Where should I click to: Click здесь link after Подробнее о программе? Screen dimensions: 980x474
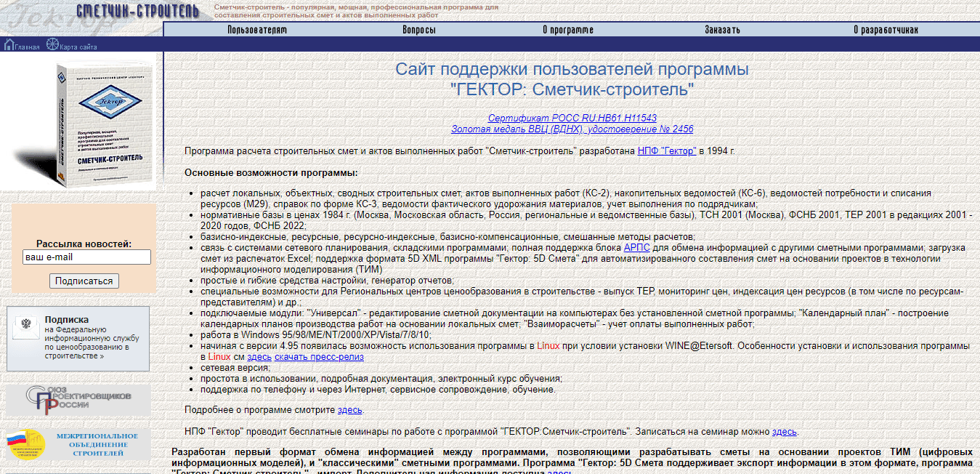(350, 410)
